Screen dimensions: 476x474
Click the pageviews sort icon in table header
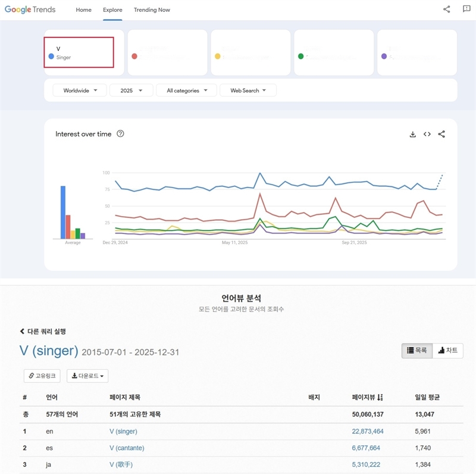[380, 397]
